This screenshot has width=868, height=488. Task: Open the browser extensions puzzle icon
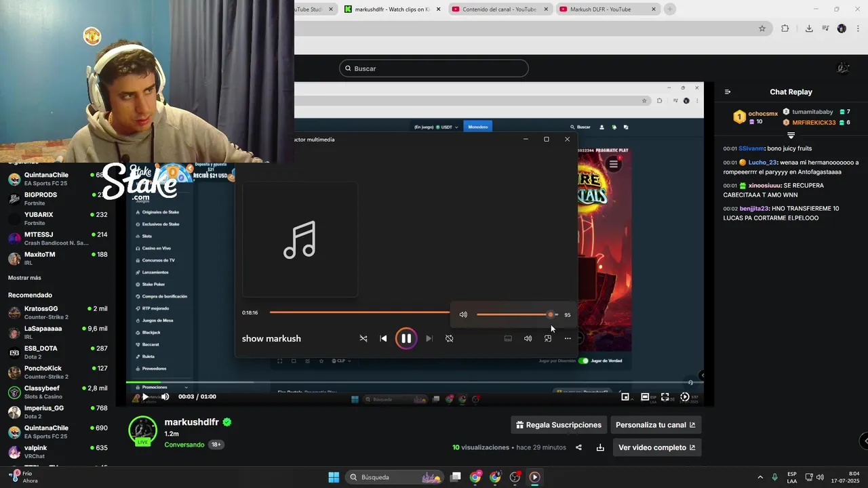785,28
